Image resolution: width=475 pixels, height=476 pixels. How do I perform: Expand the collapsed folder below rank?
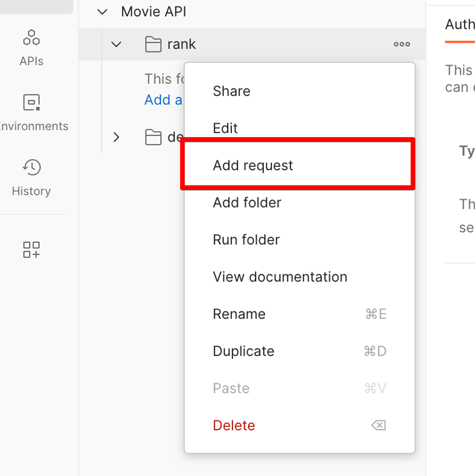pyautogui.click(x=116, y=137)
